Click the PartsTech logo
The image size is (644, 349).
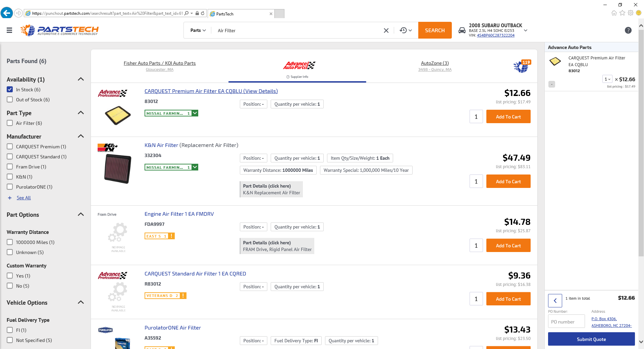(59, 30)
